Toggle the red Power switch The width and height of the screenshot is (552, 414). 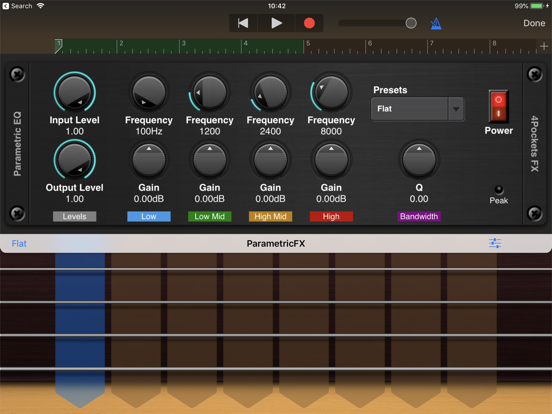tap(498, 106)
